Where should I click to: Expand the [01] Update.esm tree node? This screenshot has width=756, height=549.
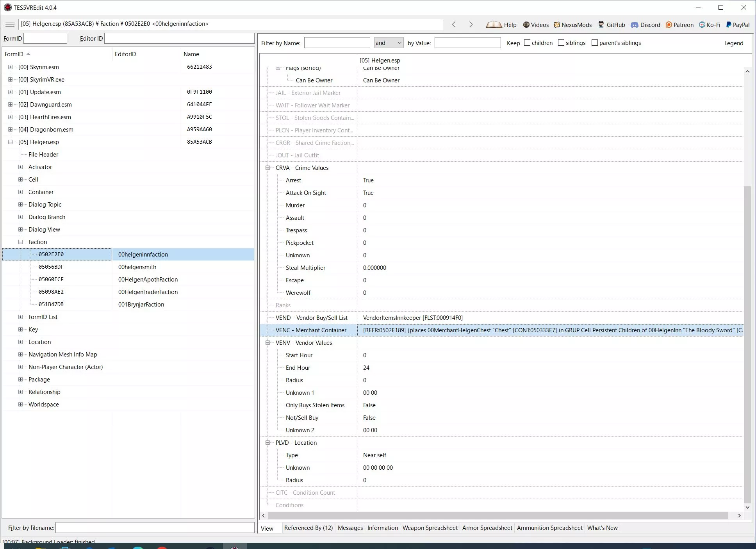(11, 92)
